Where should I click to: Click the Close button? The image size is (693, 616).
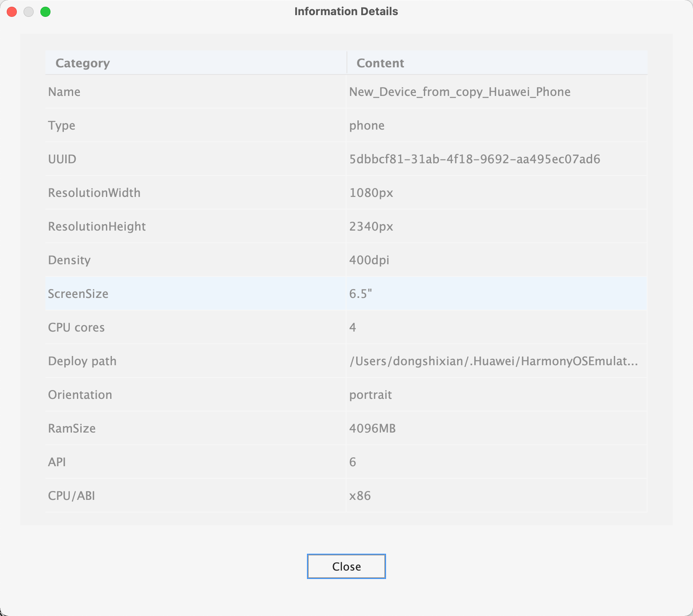coord(346,566)
